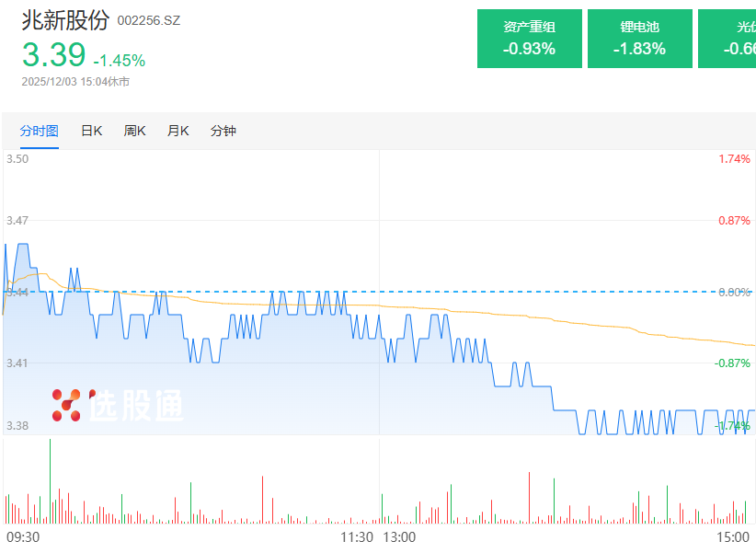Click the stock name 兆新股份
Screen dimensions: 756x553
point(65,20)
